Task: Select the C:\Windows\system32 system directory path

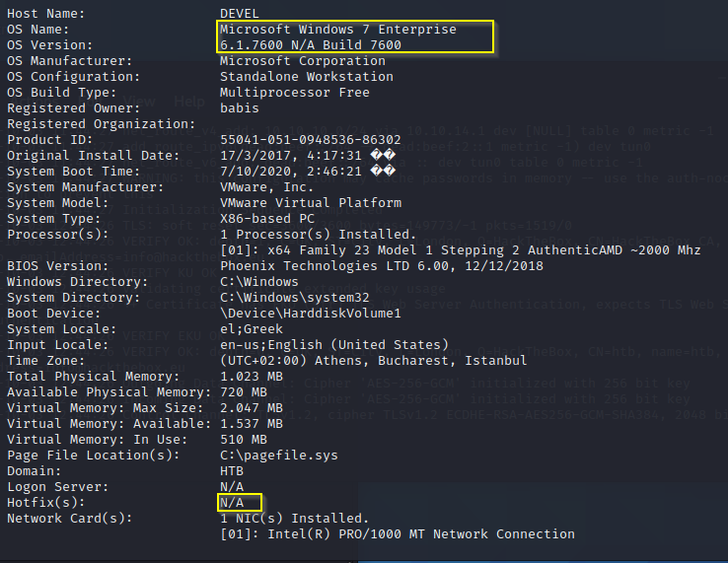Action: click(x=294, y=298)
